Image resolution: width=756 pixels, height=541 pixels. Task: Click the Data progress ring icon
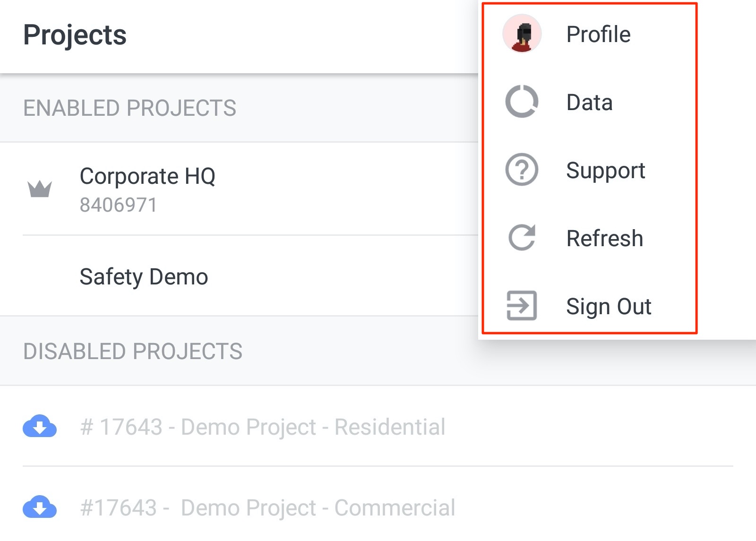click(x=522, y=102)
